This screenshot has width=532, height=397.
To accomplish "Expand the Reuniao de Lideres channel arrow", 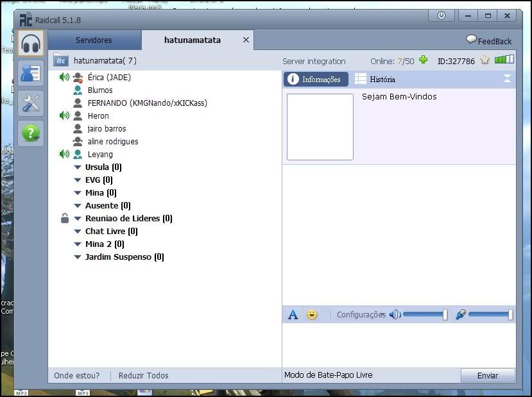I will (78, 219).
